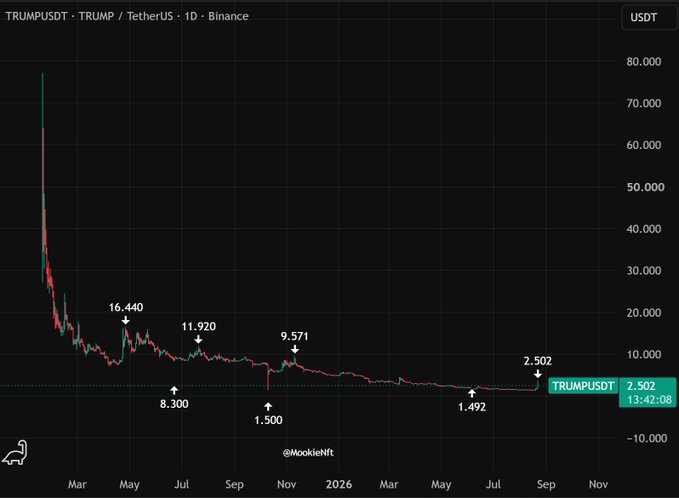The image size is (679, 498).
Task: Click the current price 2.502 axis label
Action: pyautogui.click(x=641, y=386)
